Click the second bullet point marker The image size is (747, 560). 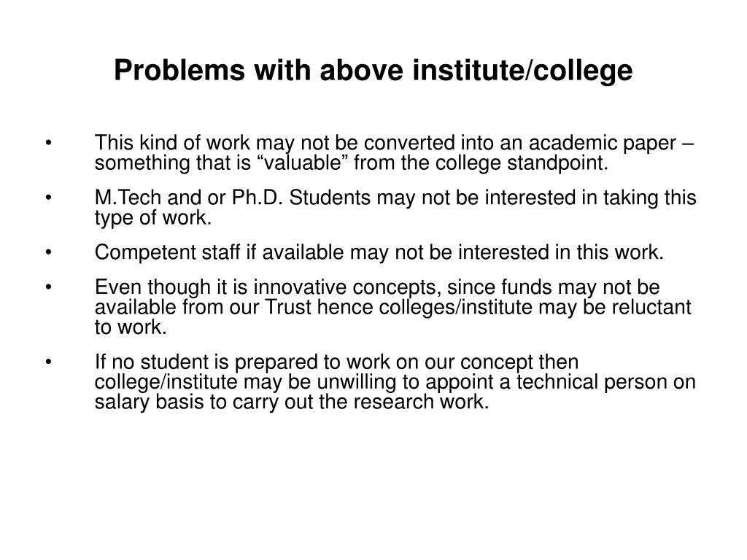point(49,197)
